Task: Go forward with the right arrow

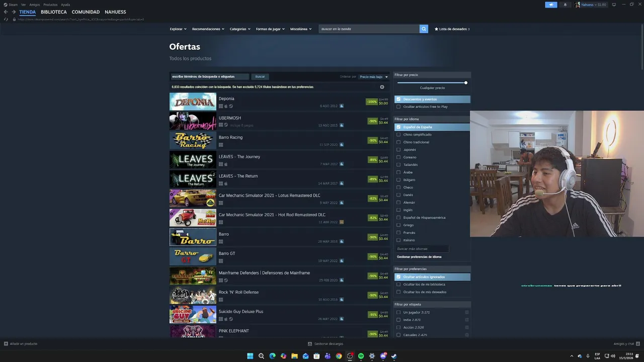Action: coord(14,12)
